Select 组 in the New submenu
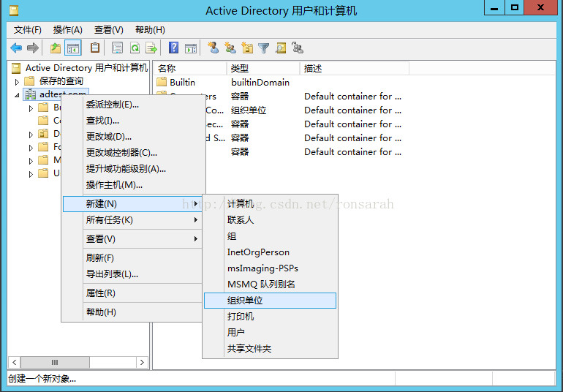The image size is (563, 392). click(x=270, y=236)
